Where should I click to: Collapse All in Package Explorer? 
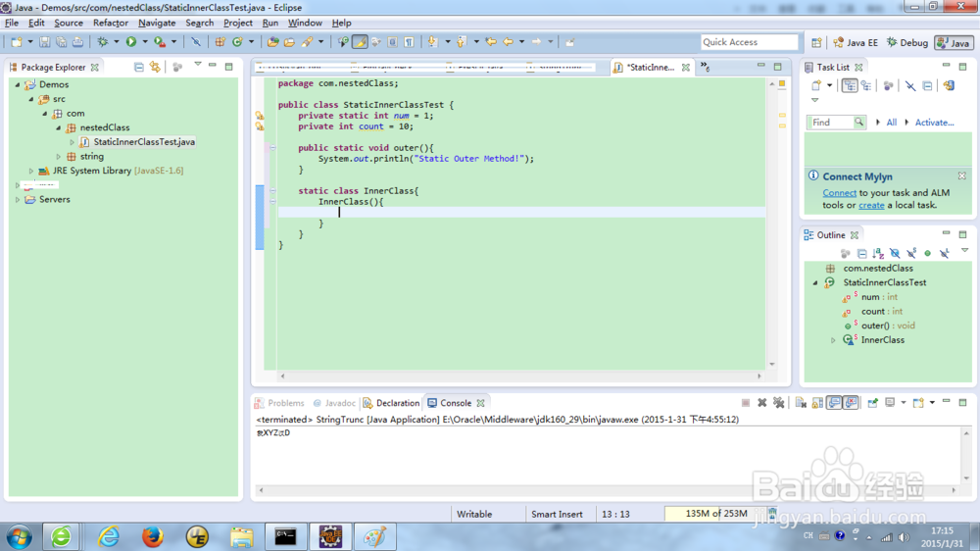pyautogui.click(x=139, y=67)
